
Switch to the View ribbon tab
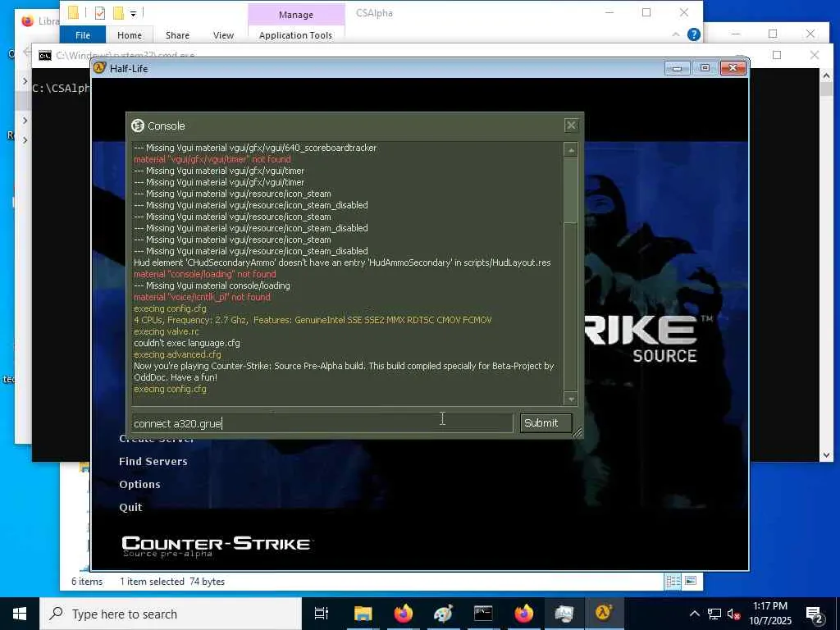[x=223, y=34]
